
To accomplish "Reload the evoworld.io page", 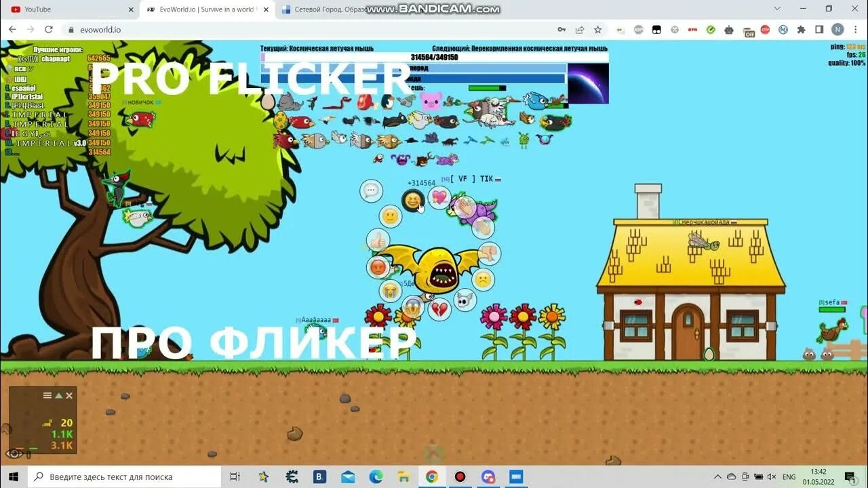I will (49, 29).
